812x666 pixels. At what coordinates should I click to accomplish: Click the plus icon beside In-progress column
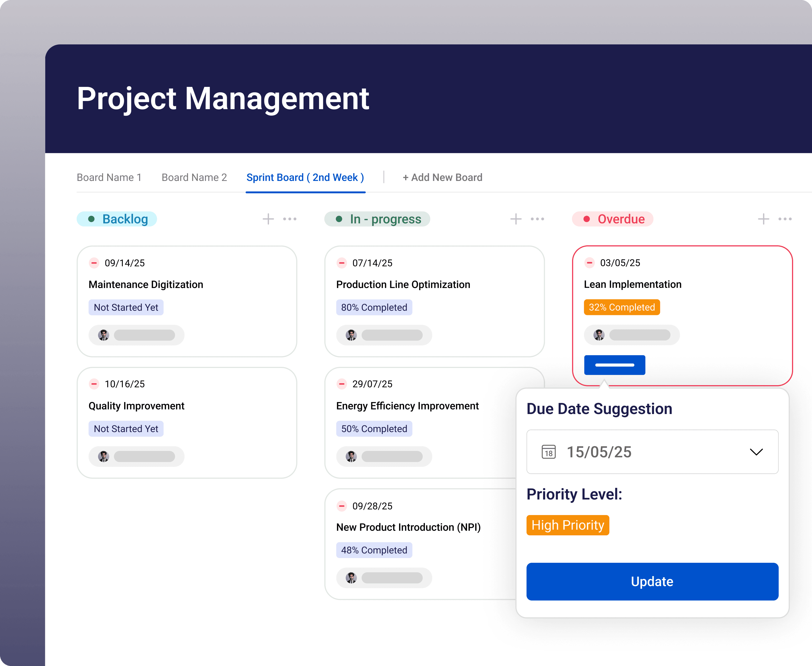pyautogui.click(x=516, y=219)
